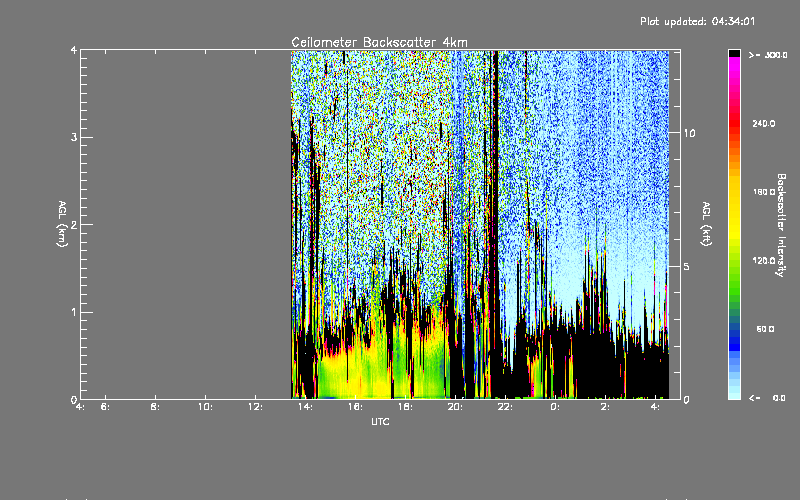Select the 'Ceilometer Backscatter 4km' title
Viewport: 800px width, 500px height.
379,42
